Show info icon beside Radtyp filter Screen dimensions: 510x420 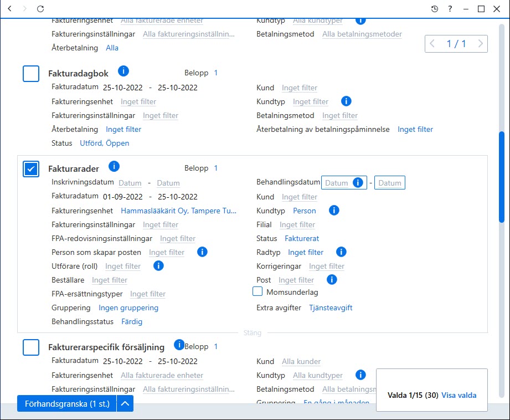341,252
